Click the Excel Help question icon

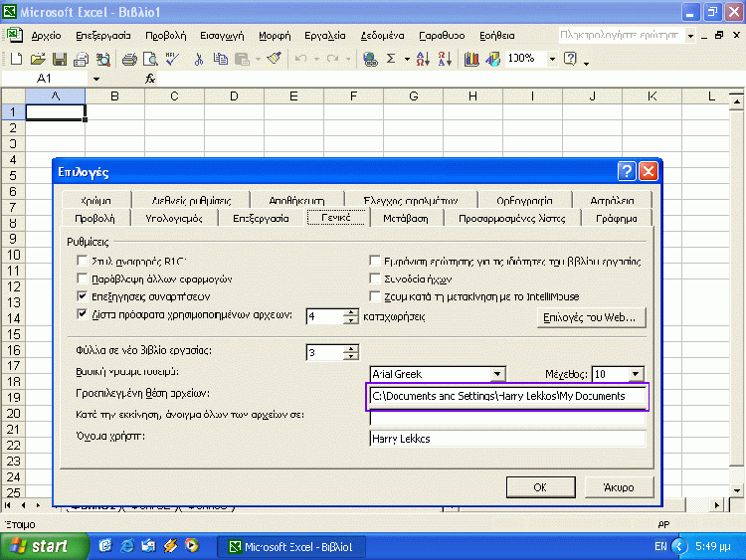pos(570,59)
